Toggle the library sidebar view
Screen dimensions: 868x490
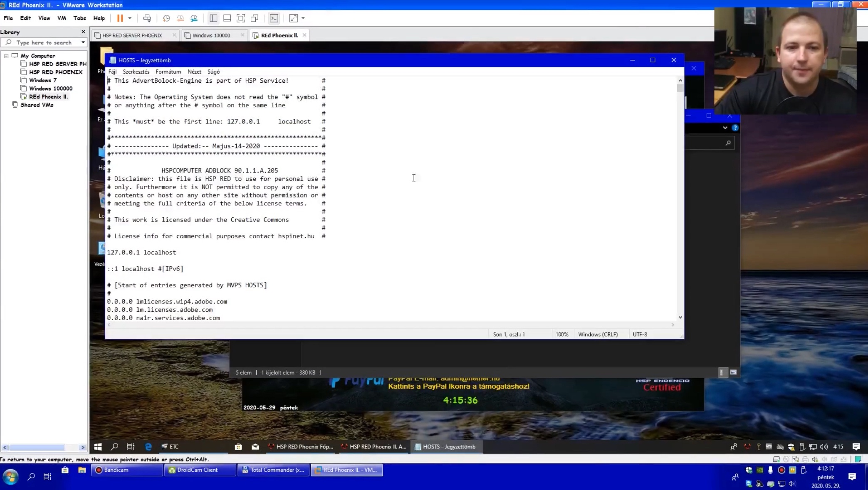[213, 18]
